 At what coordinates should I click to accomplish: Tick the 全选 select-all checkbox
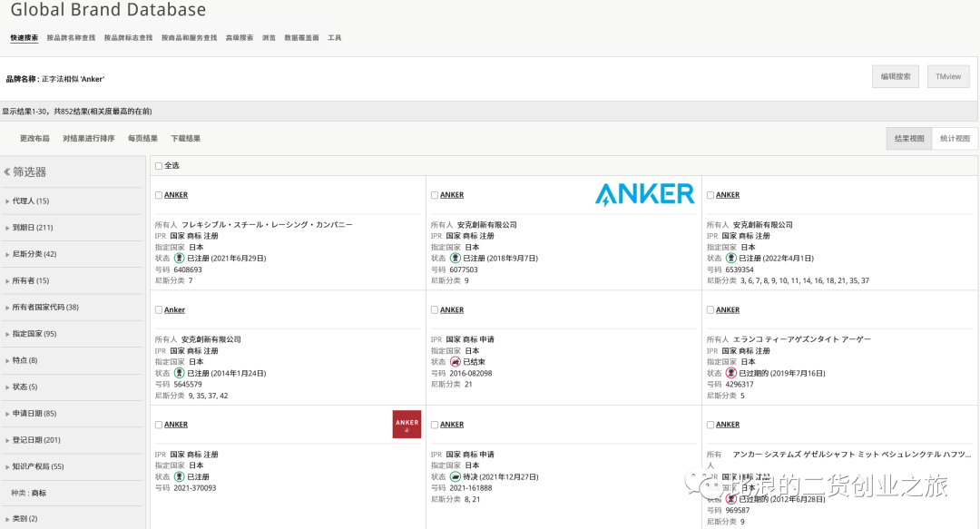pos(159,166)
